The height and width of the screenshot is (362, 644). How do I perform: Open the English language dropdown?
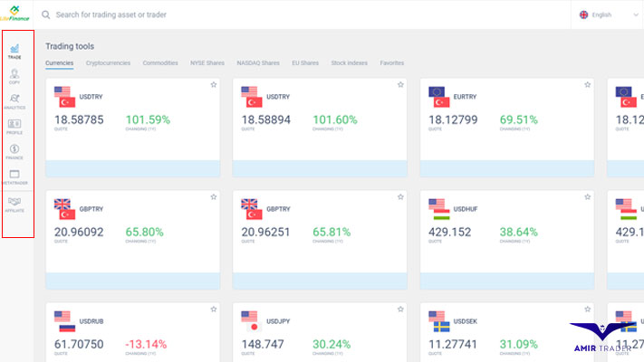coord(609,14)
